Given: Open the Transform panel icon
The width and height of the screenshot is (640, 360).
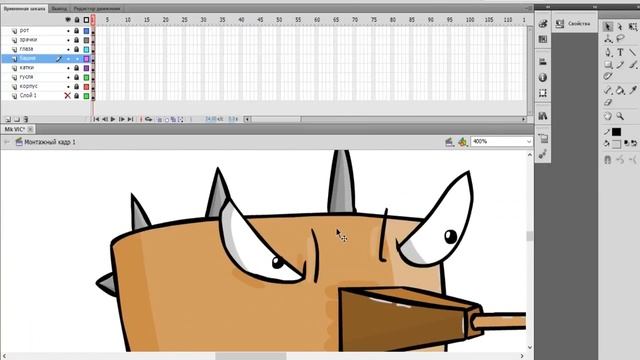Looking at the screenshot, I should pos(543,93).
